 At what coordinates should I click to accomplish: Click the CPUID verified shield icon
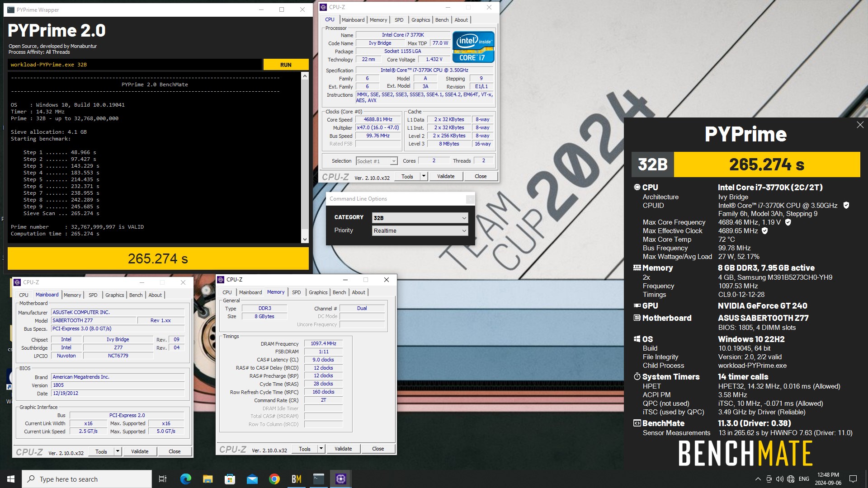tap(846, 205)
